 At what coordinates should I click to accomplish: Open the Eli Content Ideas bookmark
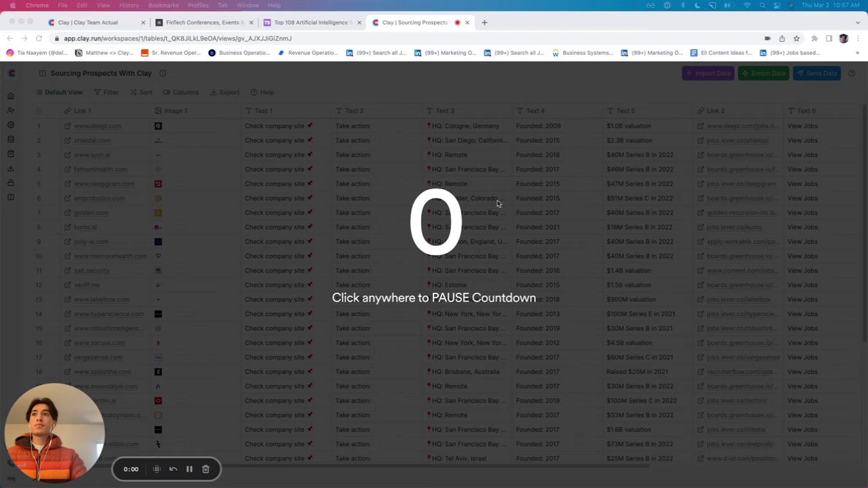[721, 53]
